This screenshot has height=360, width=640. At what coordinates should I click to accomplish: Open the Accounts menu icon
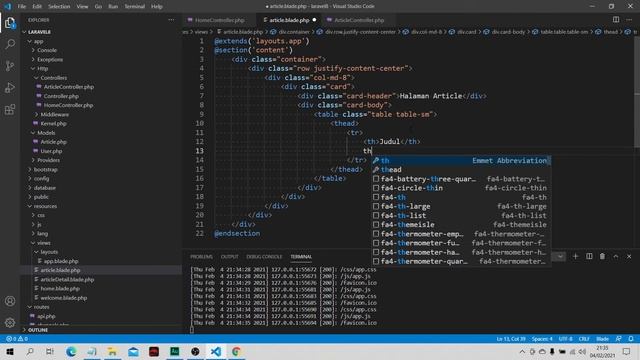coord(10,301)
